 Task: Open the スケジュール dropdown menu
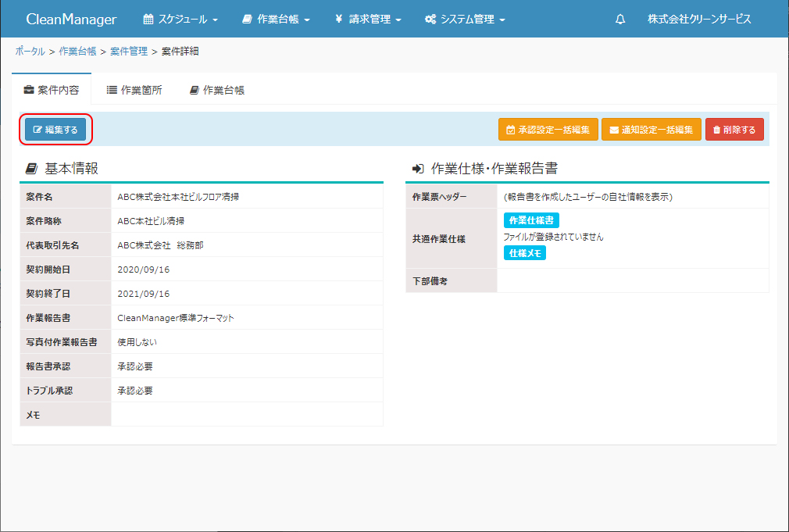tap(180, 20)
